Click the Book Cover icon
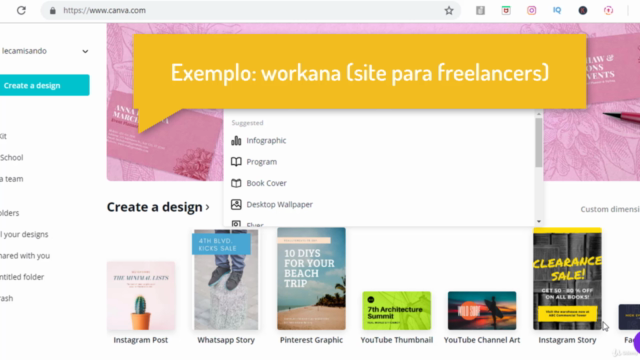640x360 pixels. [x=236, y=183]
